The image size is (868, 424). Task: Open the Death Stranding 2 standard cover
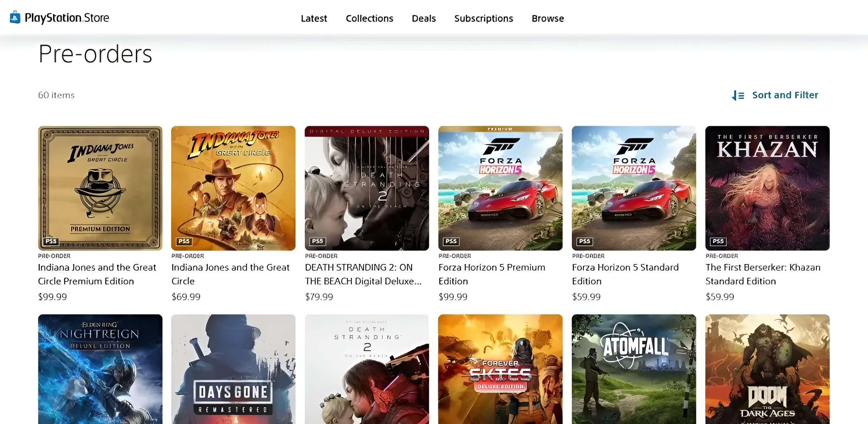pyautogui.click(x=367, y=369)
